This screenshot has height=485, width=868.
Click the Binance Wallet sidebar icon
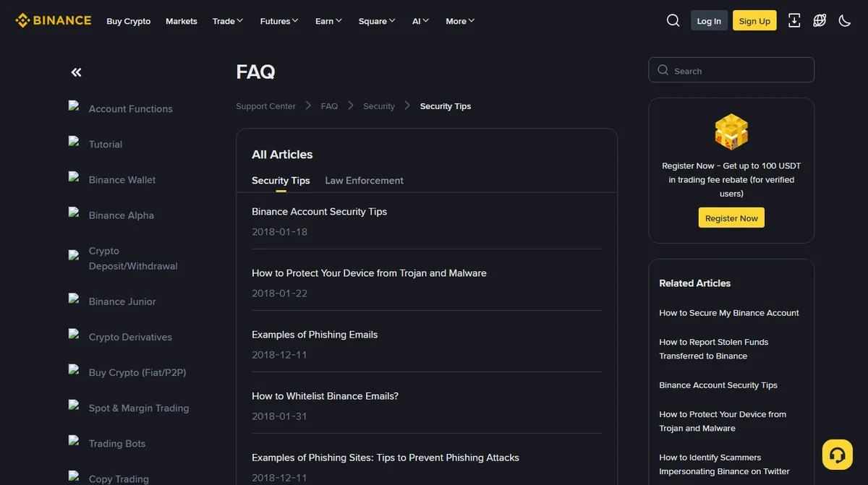74,176
